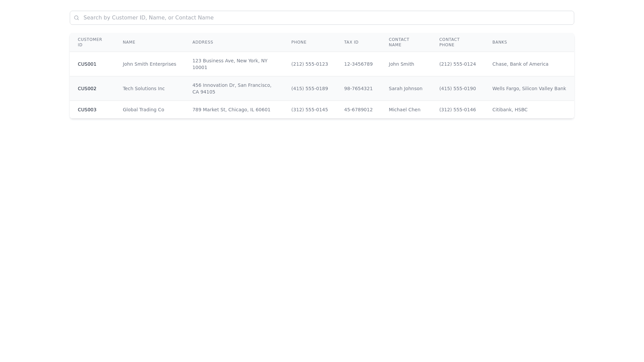Image resolution: width=644 pixels, height=362 pixels.
Task: Click John Smith Enterprises name cell
Action: 149,64
